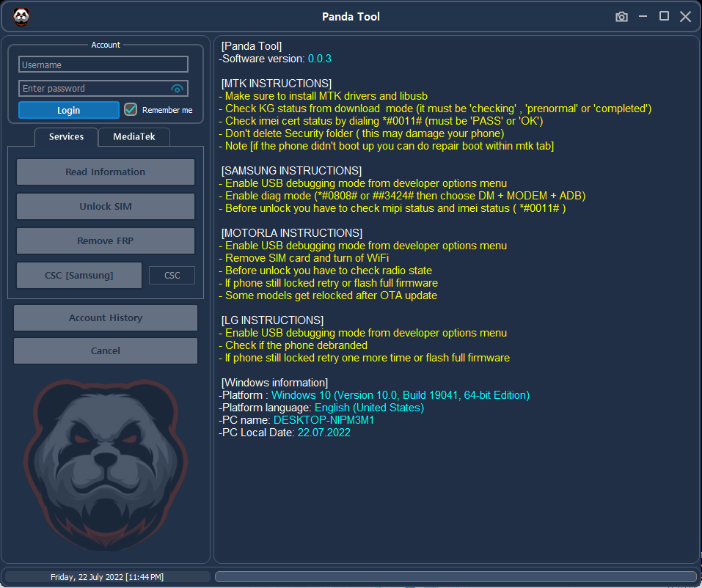
Task: Start Remove FRP operation
Action: click(x=105, y=240)
